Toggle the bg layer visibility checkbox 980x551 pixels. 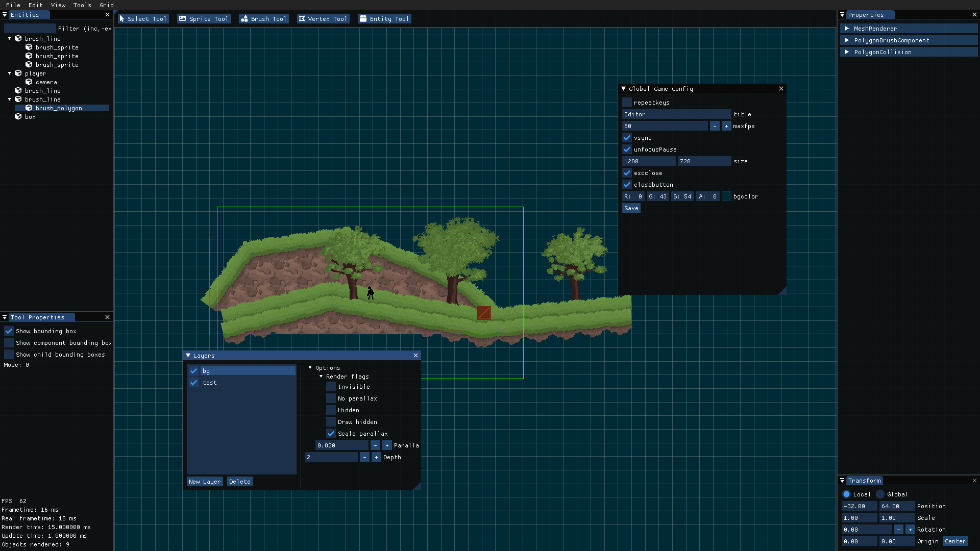(194, 371)
